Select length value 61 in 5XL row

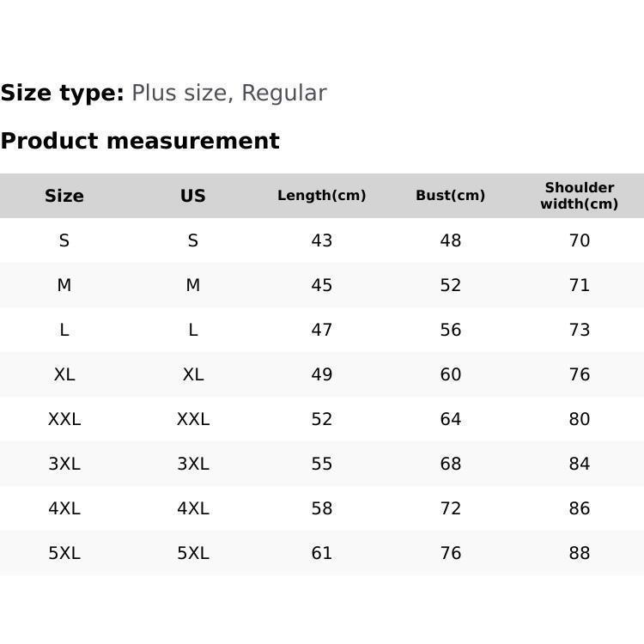pos(322,553)
